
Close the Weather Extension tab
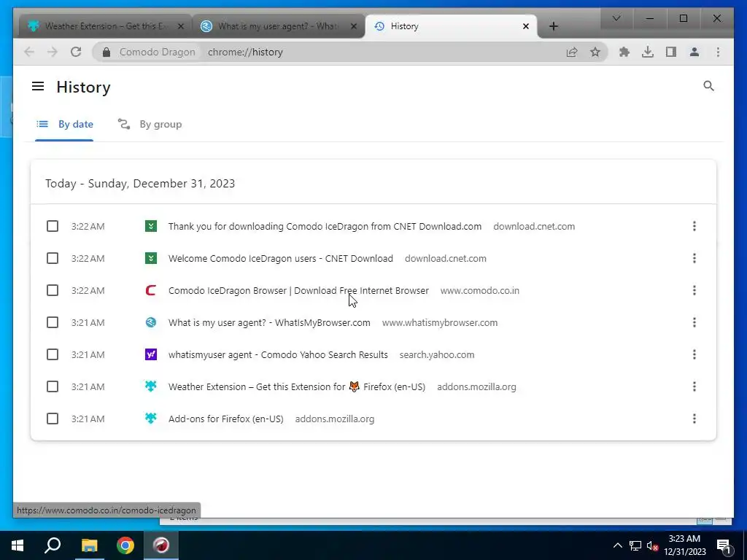pyautogui.click(x=181, y=26)
